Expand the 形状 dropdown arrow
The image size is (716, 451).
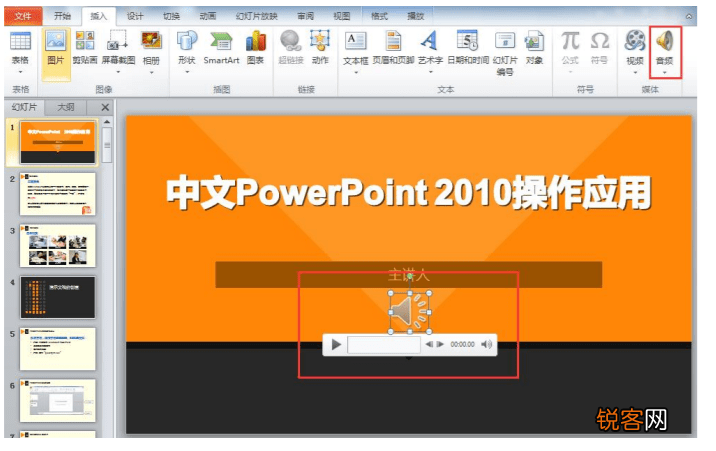pyautogui.click(x=187, y=72)
